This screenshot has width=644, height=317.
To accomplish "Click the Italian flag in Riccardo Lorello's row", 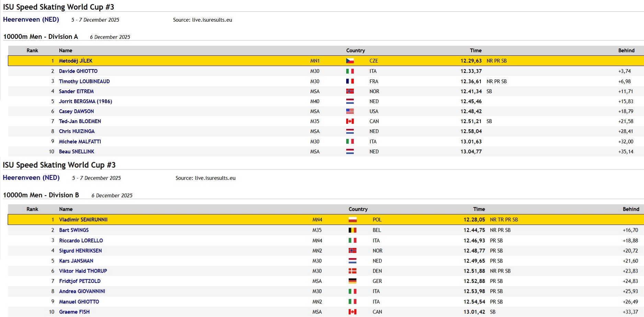I will point(352,241).
